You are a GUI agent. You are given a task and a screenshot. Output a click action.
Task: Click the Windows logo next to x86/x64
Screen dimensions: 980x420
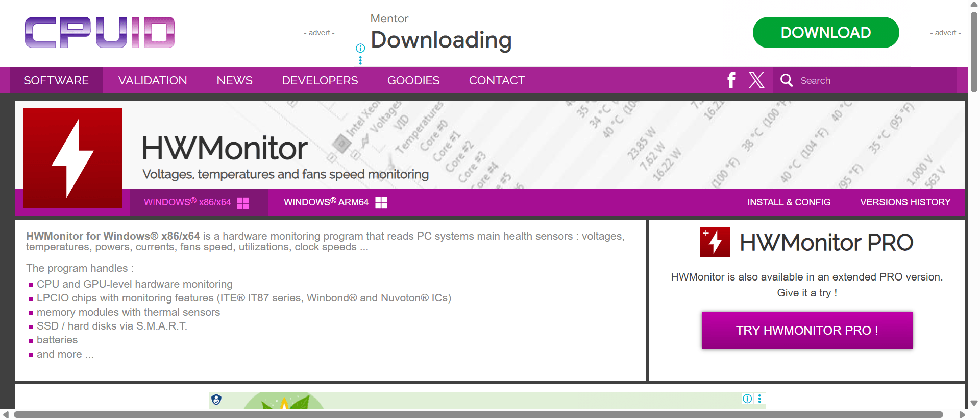tap(243, 203)
